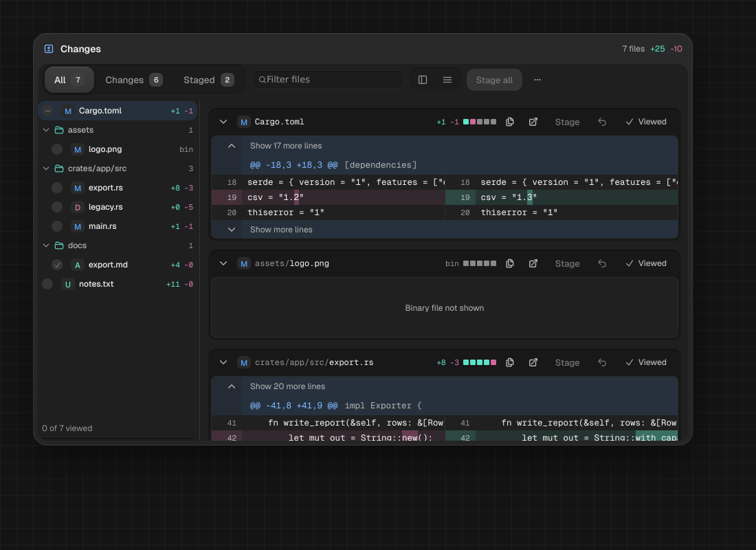Focus the Filter files search field
This screenshot has width=756, height=550.
pyautogui.click(x=328, y=80)
